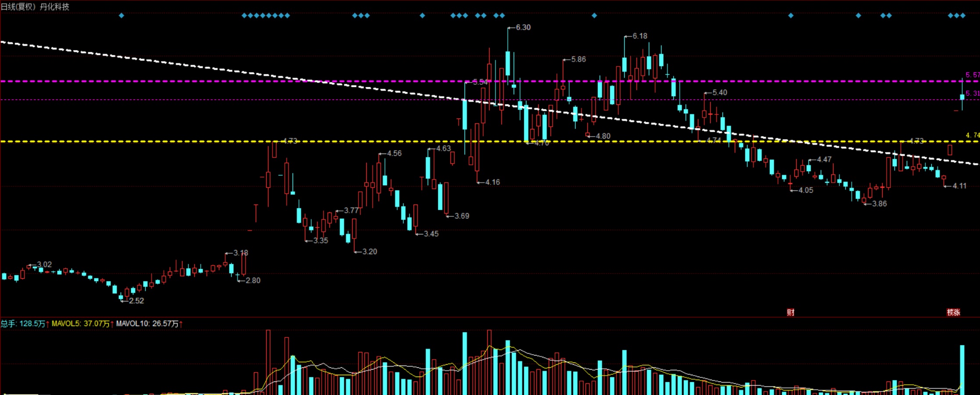Screen dimensions: 980x395
Task: Click the 5.86 price label
Action: click(578, 59)
